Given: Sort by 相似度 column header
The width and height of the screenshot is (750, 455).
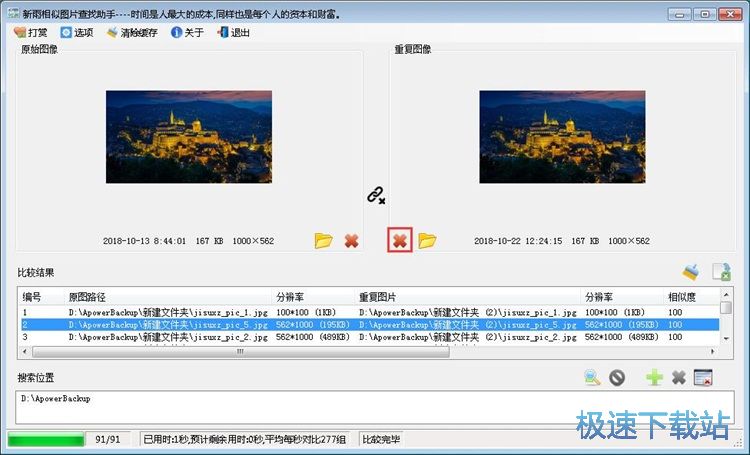Looking at the screenshot, I should pyautogui.click(x=691, y=297).
